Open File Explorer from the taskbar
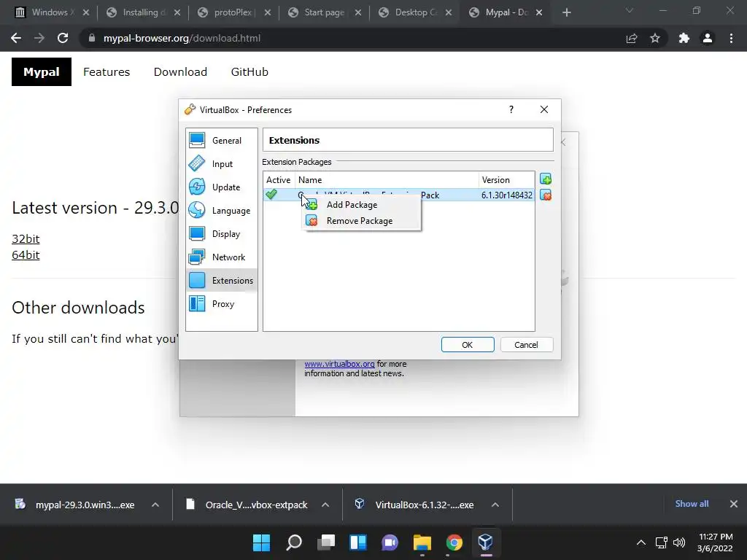This screenshot has width=747, height=560. click(x=422, y=542)
